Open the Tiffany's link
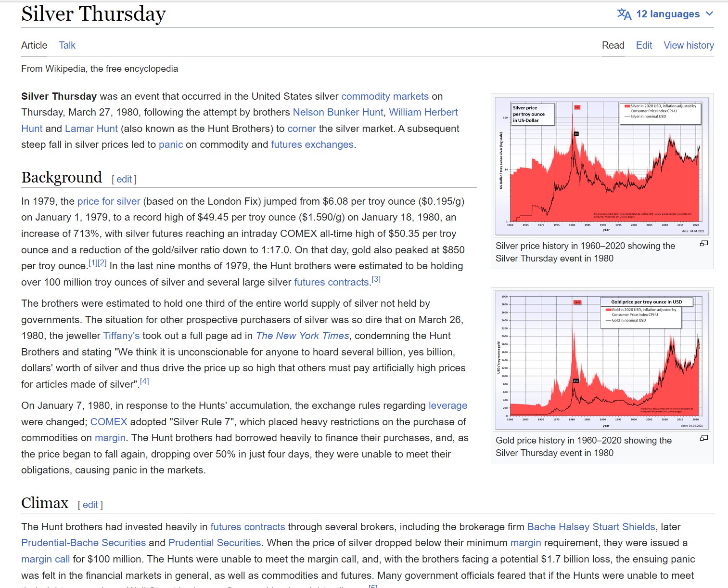Image resolution: width=728 pixels, height=588 pixels. pyautogui.click(x=121, y=336)
